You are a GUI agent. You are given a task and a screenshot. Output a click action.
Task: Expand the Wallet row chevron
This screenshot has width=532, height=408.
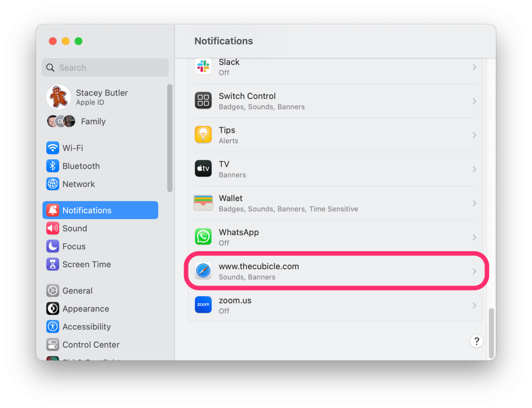(475, 203)
